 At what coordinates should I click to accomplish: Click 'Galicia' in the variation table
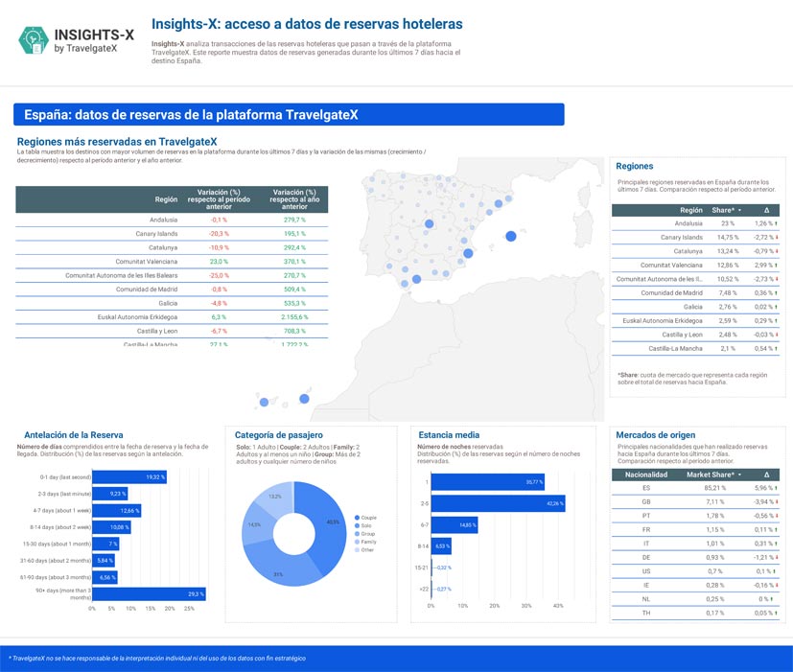click(x=168, y=303)
